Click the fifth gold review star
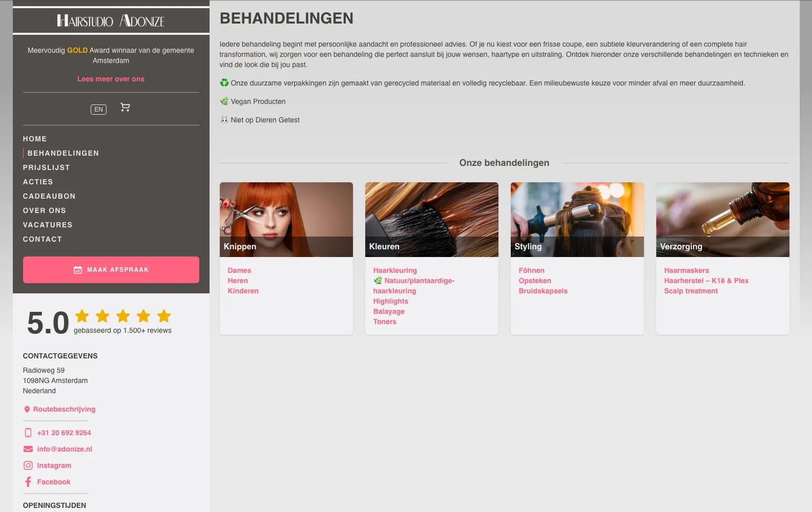The image size is (812, 512). coord(164,316)
